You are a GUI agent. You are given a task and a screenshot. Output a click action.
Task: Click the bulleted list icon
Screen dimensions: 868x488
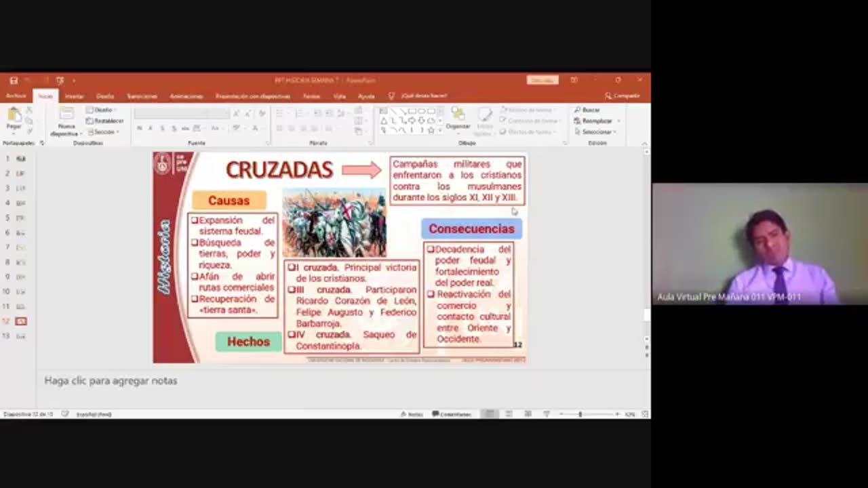280,113
